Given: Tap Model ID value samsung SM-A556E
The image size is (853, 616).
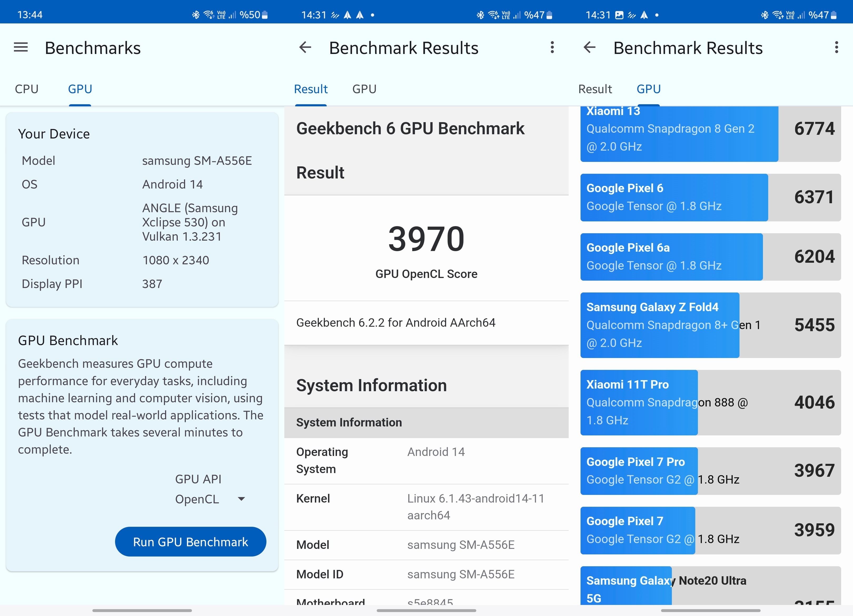Looking at the screenshot, I should pyautogui.click(x=461, y=574).
